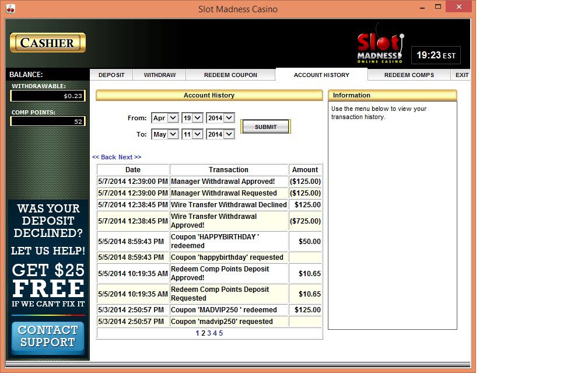Viewport: 588px width, 373px height.
Task: Select the 'Wire Transfer Withdrawal Declined' row
Action: [x=209, y=204]
